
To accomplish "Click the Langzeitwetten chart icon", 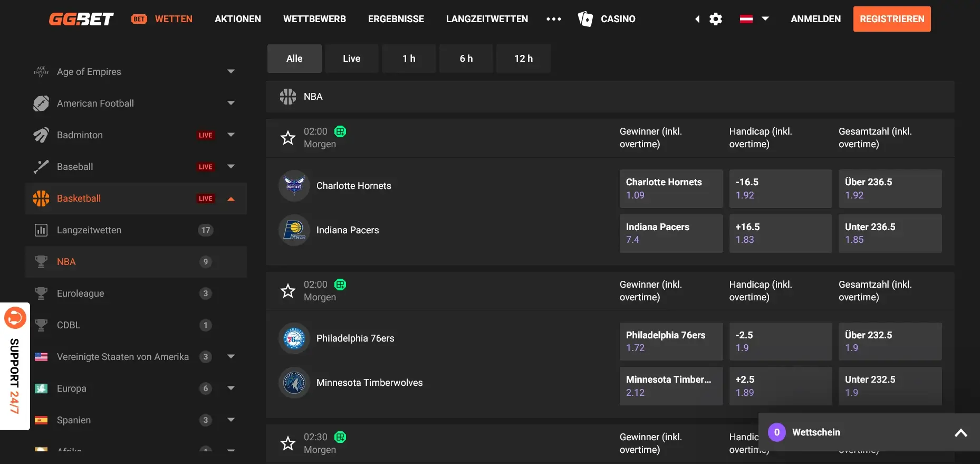I will pos(41,230).
